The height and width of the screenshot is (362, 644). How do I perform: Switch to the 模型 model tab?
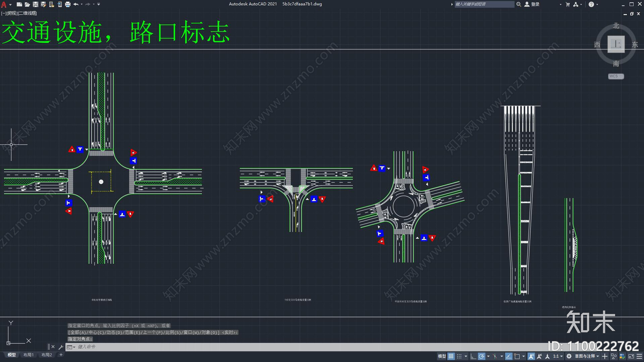[x=12, y=355]
